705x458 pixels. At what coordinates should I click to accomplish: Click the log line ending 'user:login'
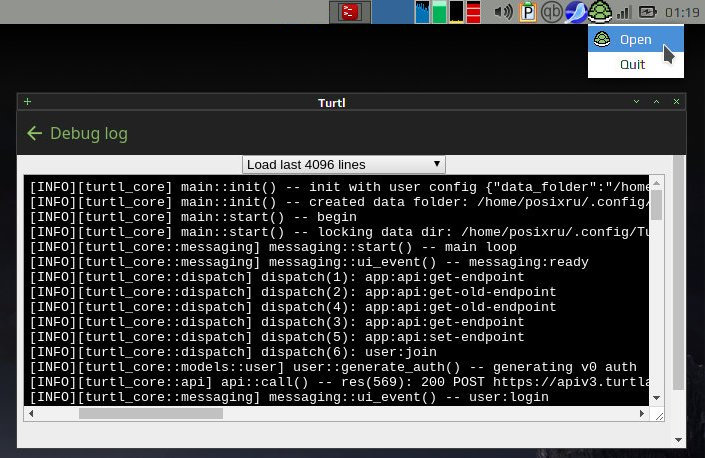289,397
